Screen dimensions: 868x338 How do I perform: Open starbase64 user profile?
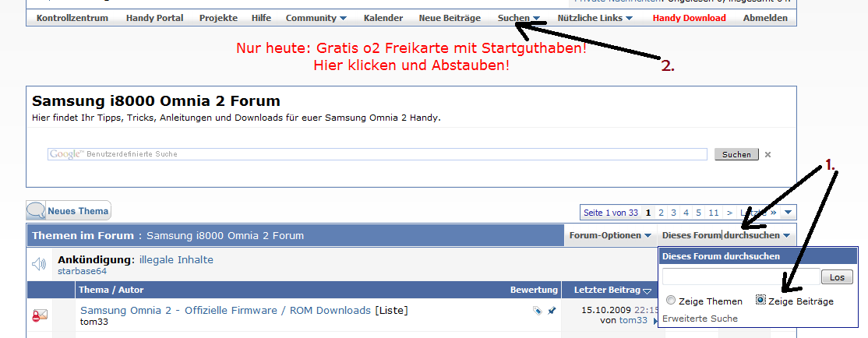click(x=82, y=272)
